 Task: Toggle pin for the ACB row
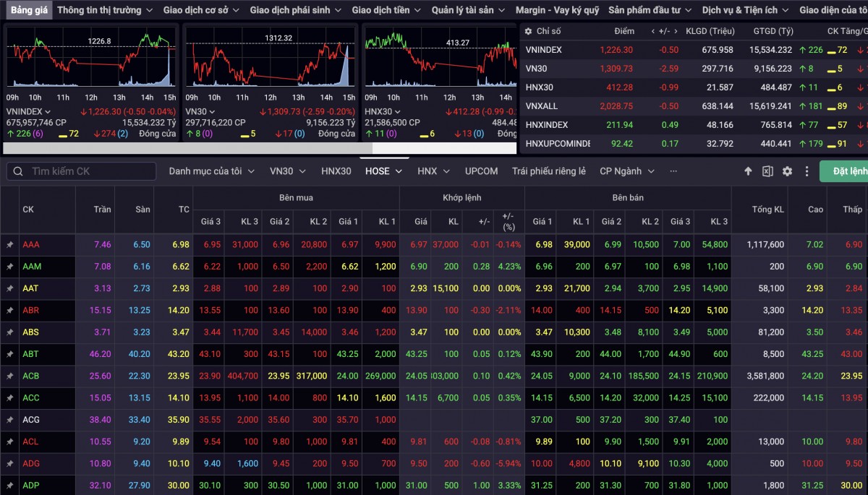point(10,376)
